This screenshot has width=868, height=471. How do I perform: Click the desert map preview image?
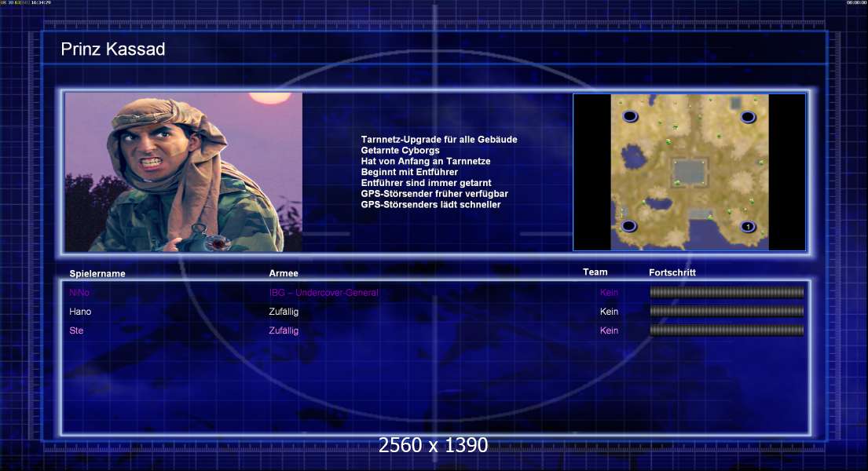(x=689, y=172)
